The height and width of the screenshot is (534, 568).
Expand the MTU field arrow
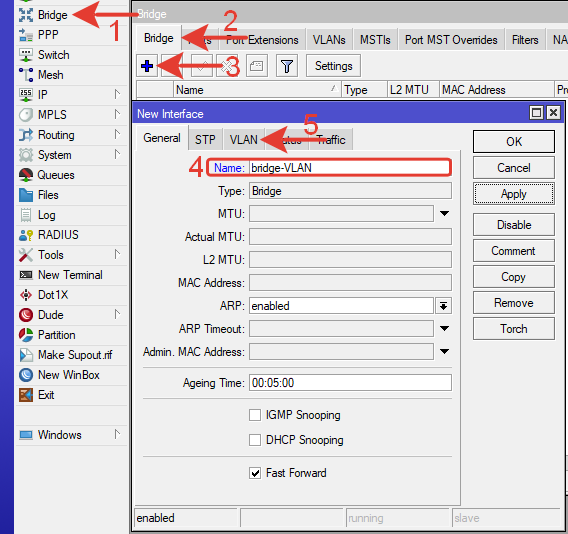[x=444, y=213]
